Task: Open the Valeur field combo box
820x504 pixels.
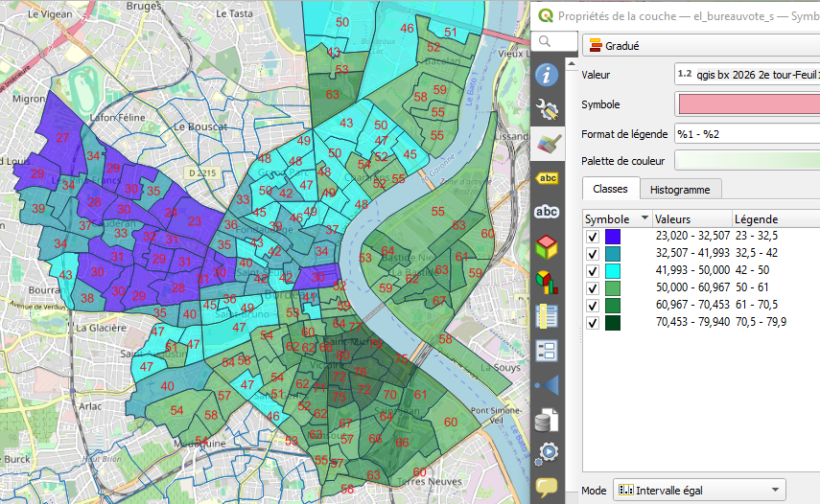Action: 747,75
